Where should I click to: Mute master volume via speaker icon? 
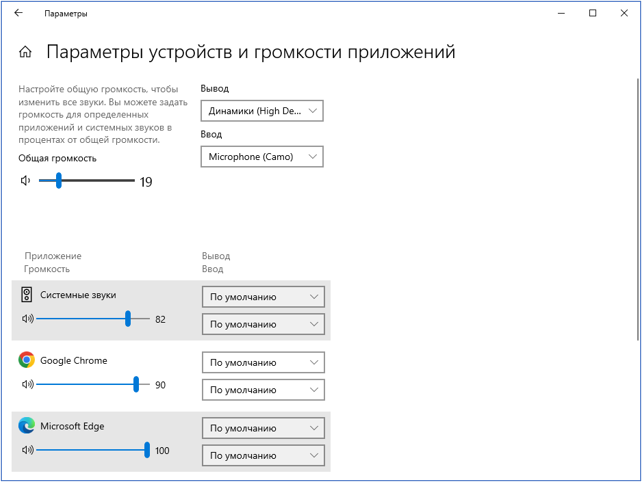pos(26,181)
